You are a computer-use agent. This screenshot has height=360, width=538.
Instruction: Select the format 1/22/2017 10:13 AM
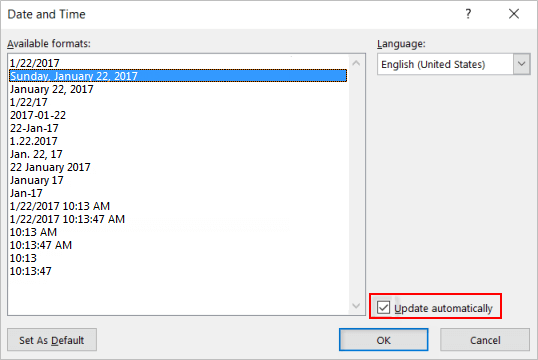click(178, 206)
